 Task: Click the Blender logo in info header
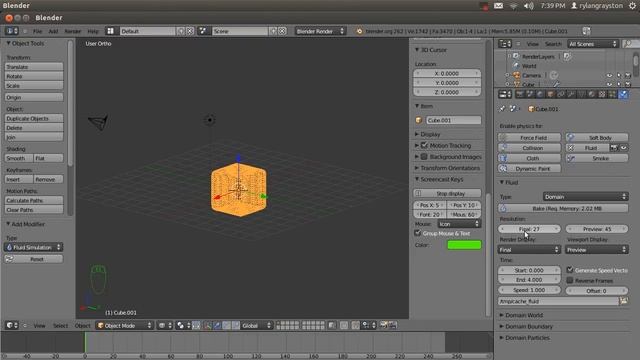pyautogui.click(x=359, y=31)
